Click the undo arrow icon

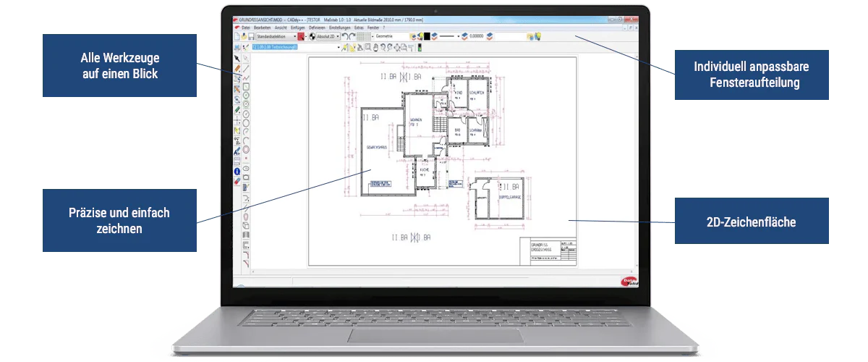click(x=344, y=35)
